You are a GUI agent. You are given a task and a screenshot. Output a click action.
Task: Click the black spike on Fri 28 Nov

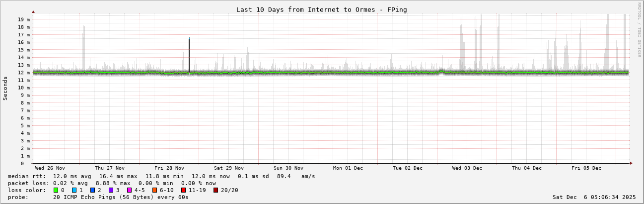click(x=189, y=55)
